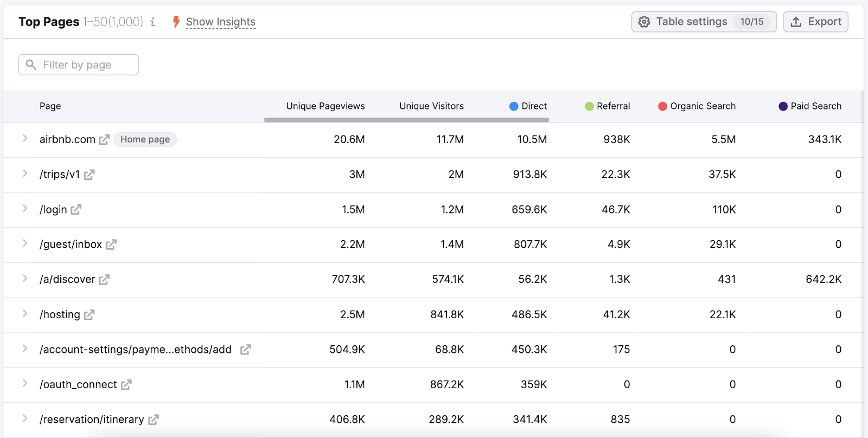Click the purple Paid Search color dot

[783, 106]
